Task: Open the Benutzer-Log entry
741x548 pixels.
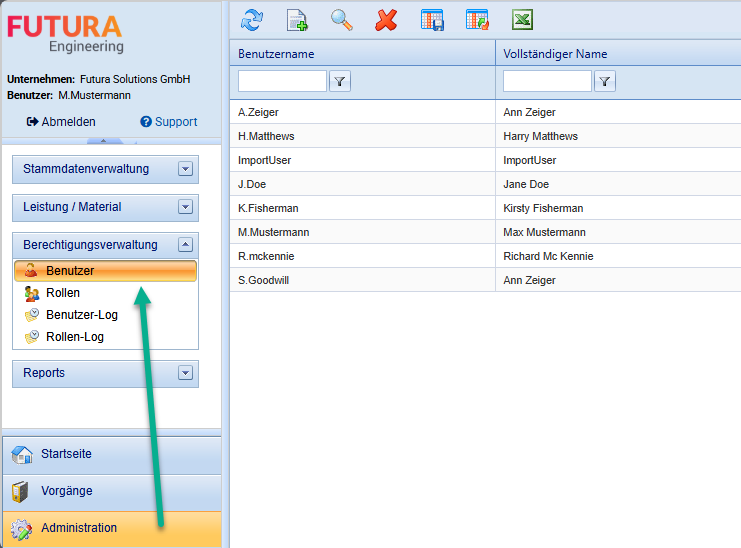Action: click(x=81, y=315)
